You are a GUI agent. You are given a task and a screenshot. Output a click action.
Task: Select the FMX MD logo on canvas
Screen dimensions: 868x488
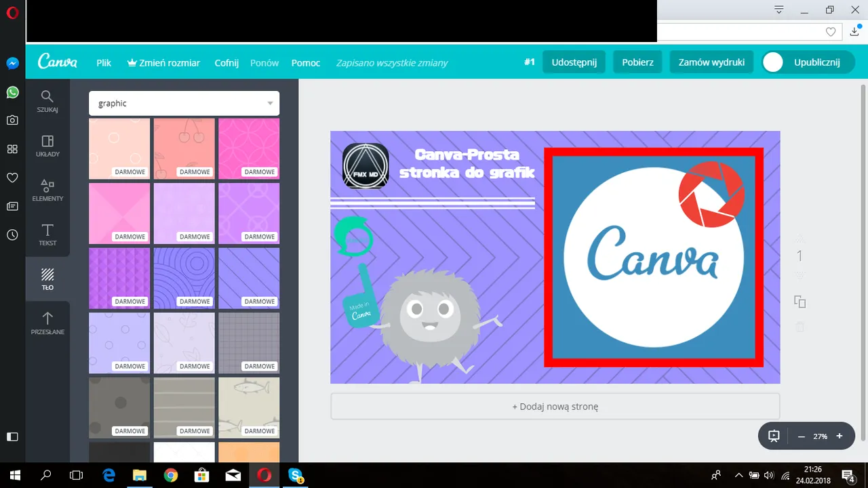[x=366, y=166]
